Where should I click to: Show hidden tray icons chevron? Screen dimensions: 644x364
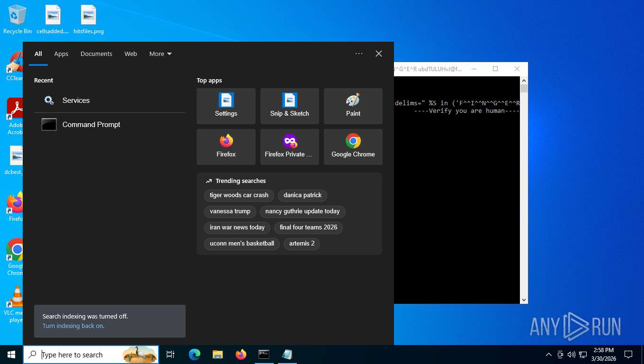point(549,355)
